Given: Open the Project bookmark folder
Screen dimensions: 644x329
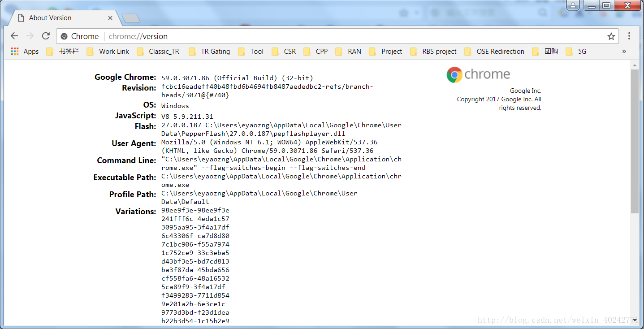Looking at the screenshot, I should [x=386, y=52].
